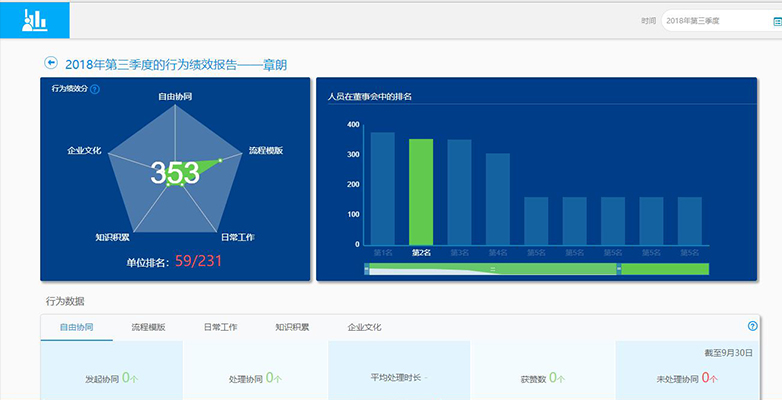Select the 自由协同 tab

(x=76, y=327)
